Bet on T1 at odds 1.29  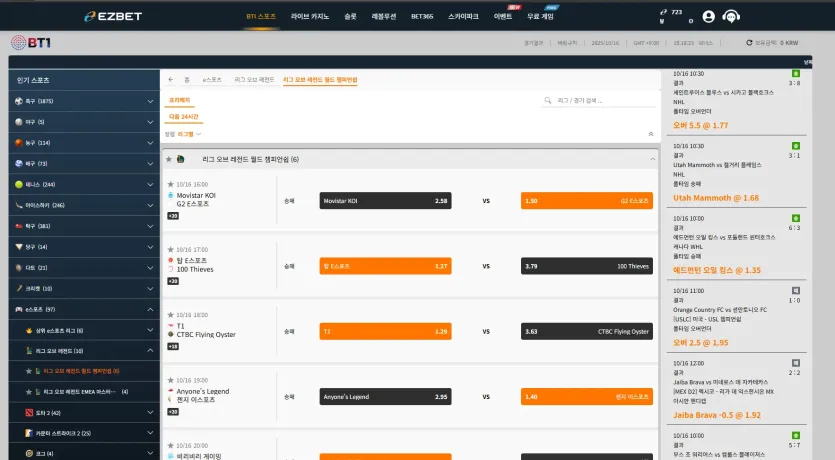[386, 331]
